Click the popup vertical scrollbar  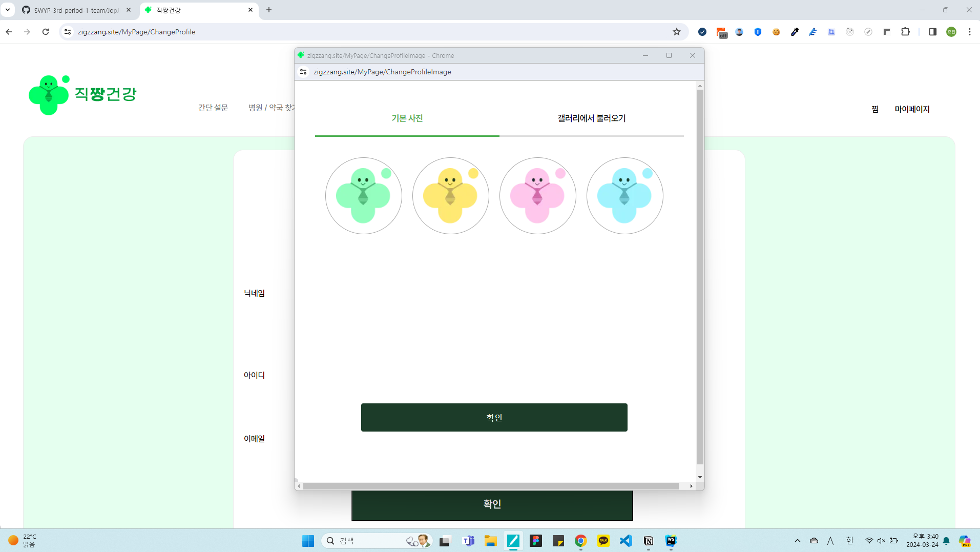coord(700,277)
